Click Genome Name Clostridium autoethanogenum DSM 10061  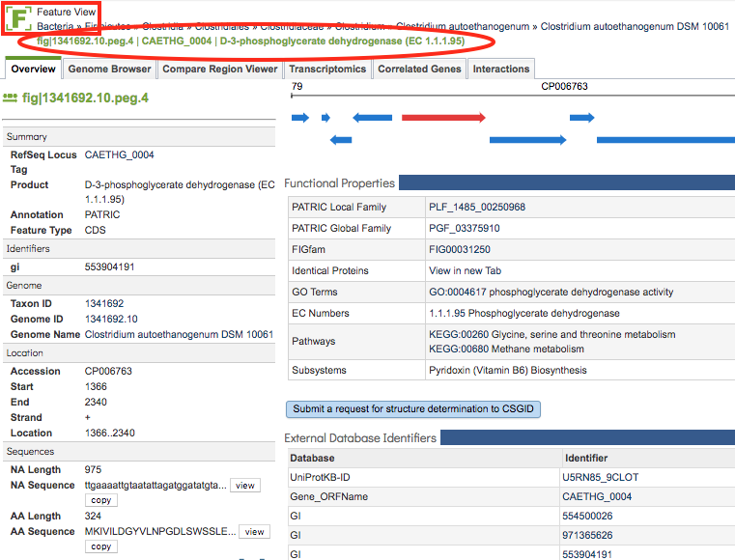(179, 334)
